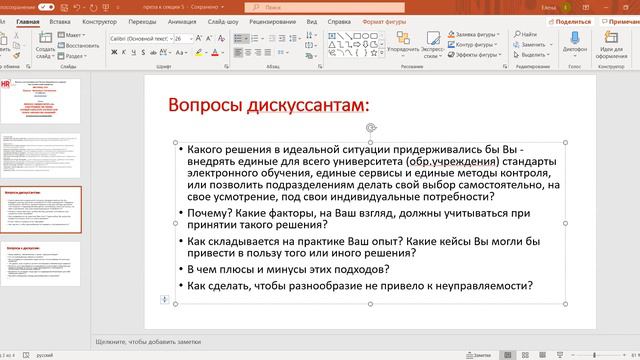
Task: Open the Формат фигуры tab
Action: [384, 22]
